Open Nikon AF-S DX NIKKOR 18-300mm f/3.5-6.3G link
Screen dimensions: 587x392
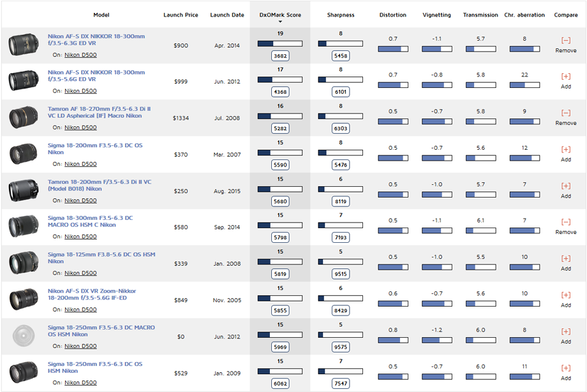point(96,40)
